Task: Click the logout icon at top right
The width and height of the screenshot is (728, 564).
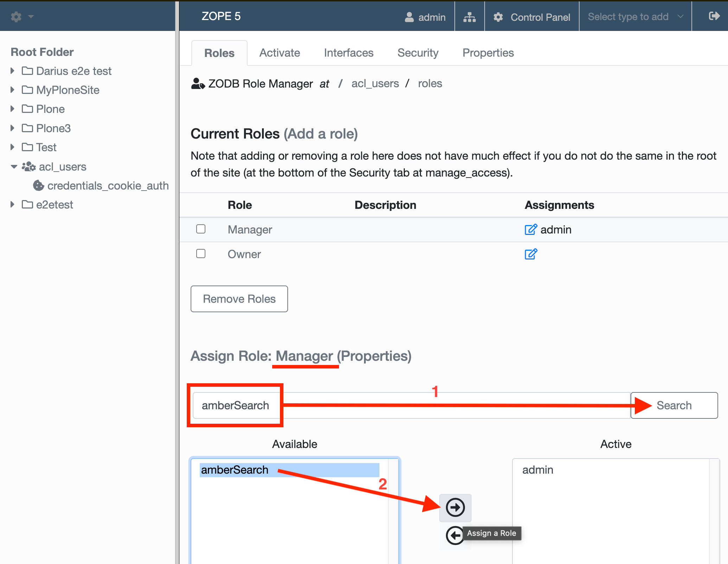Action: [714, 16]
